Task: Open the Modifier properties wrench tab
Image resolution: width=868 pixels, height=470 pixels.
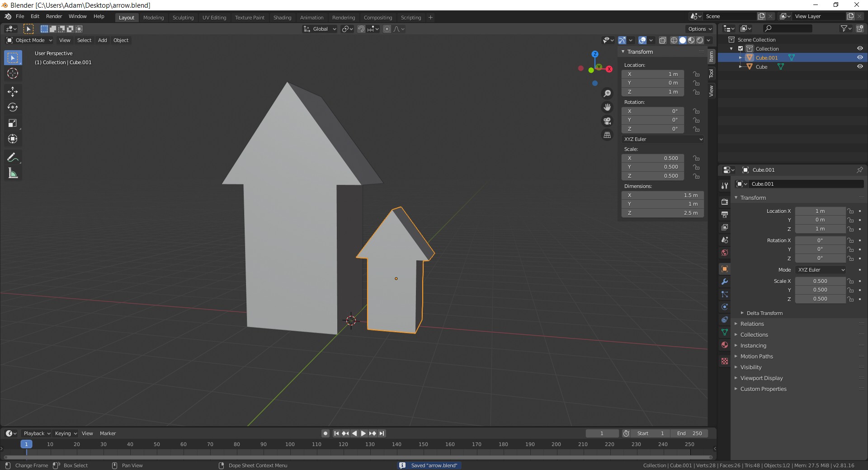Action: click(x=724, y=282)
